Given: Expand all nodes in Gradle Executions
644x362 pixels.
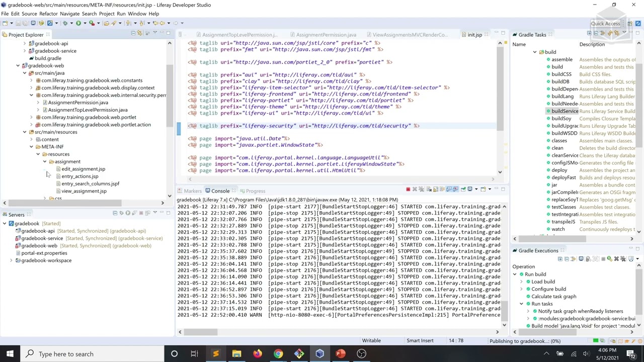Looking at the screenshot, I should point(560,259).
